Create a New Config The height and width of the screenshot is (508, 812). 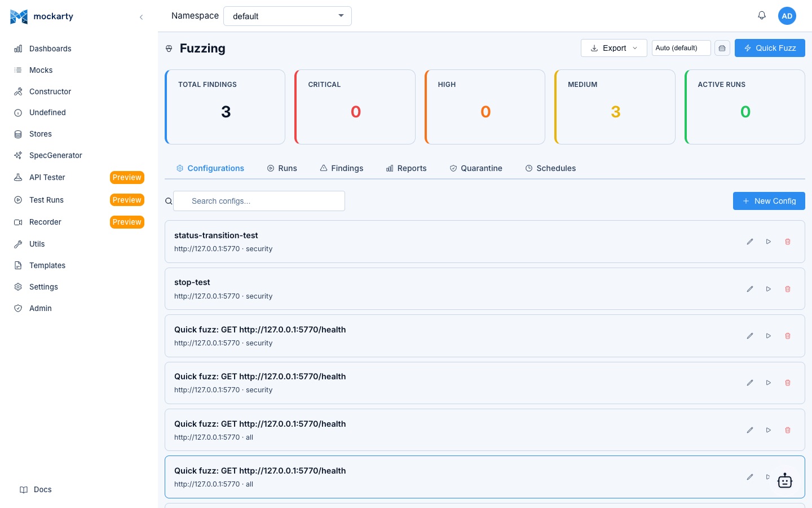click(769, 201)
